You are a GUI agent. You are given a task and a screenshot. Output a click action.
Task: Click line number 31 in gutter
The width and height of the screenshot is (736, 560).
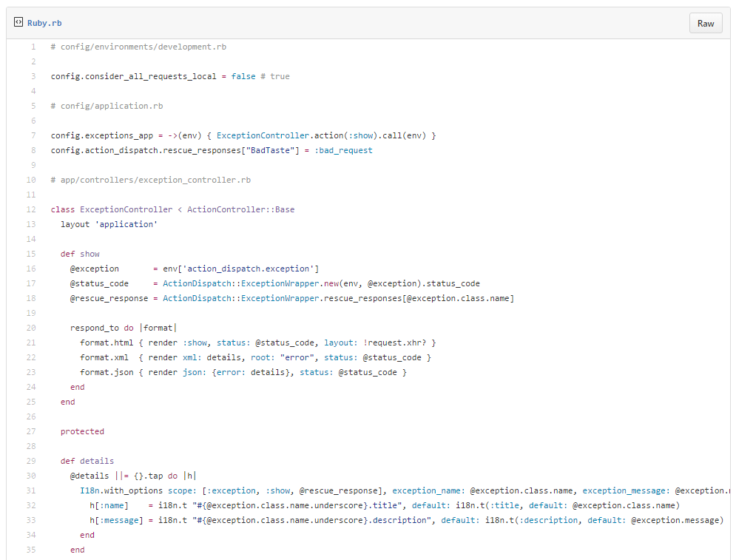[31, 490]
